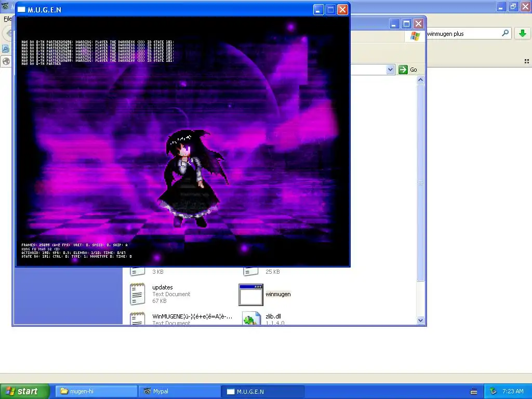
Task: Select the globe tab icon in Mypal
Action: (6, 61)
